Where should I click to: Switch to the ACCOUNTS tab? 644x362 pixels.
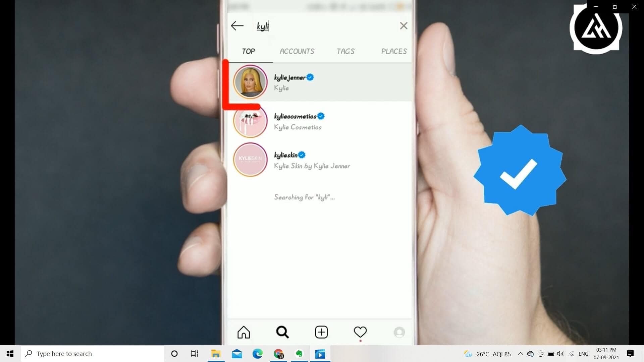(x=297, y=51)
